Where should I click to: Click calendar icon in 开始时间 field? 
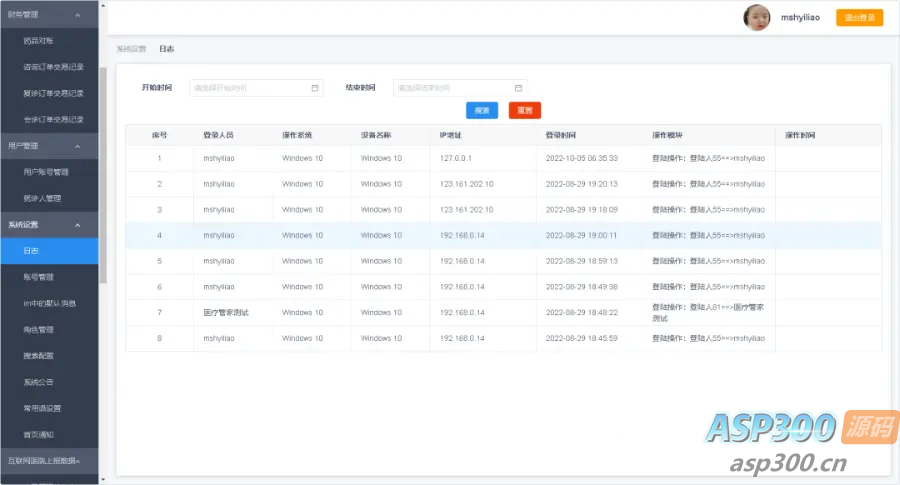pyautogui.click(x=314, y=88)
